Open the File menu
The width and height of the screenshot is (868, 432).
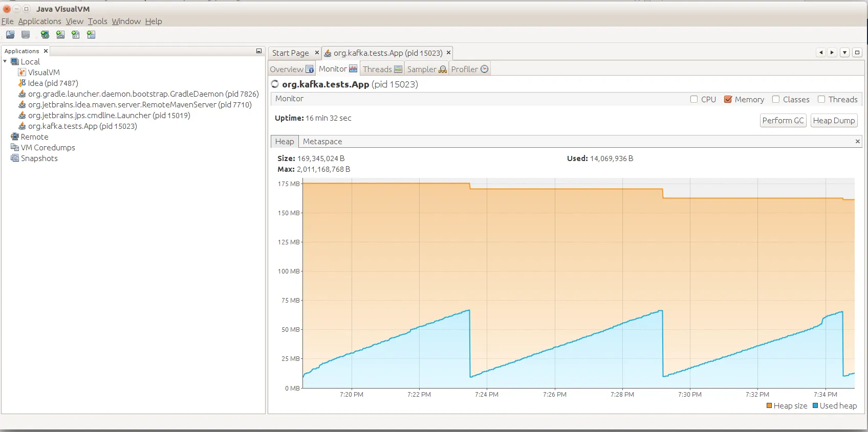[8, 21]
